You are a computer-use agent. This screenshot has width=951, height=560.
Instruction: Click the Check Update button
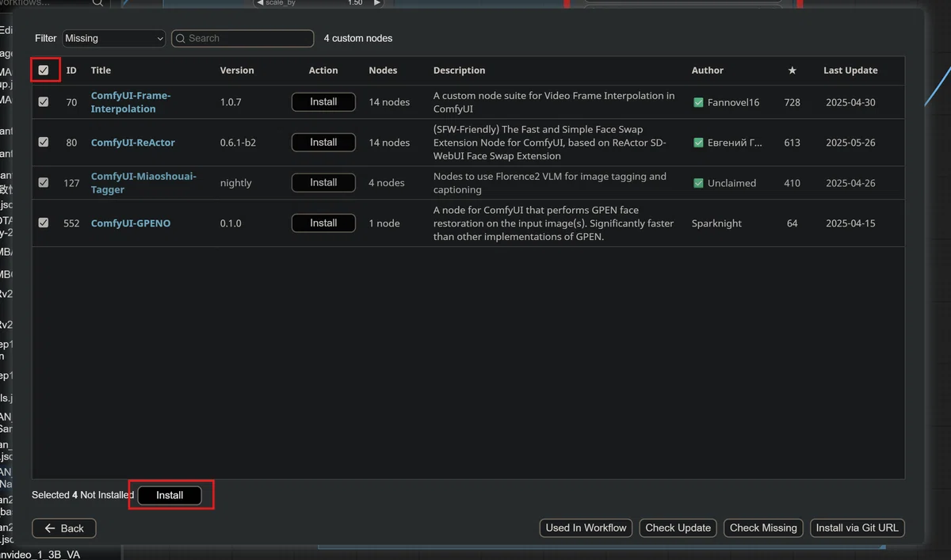[678, 528]
